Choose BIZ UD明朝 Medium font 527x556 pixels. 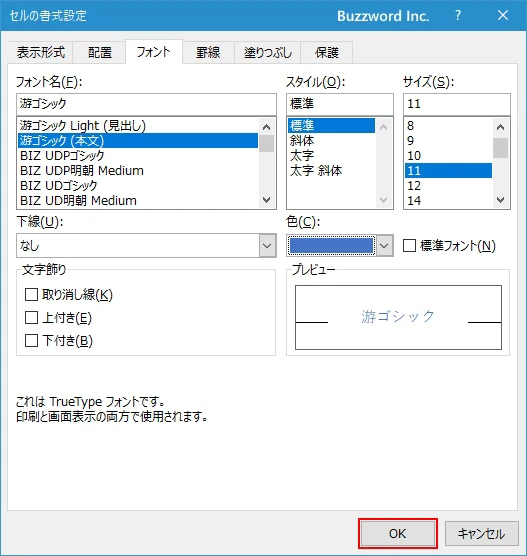(x=138, y=200)
